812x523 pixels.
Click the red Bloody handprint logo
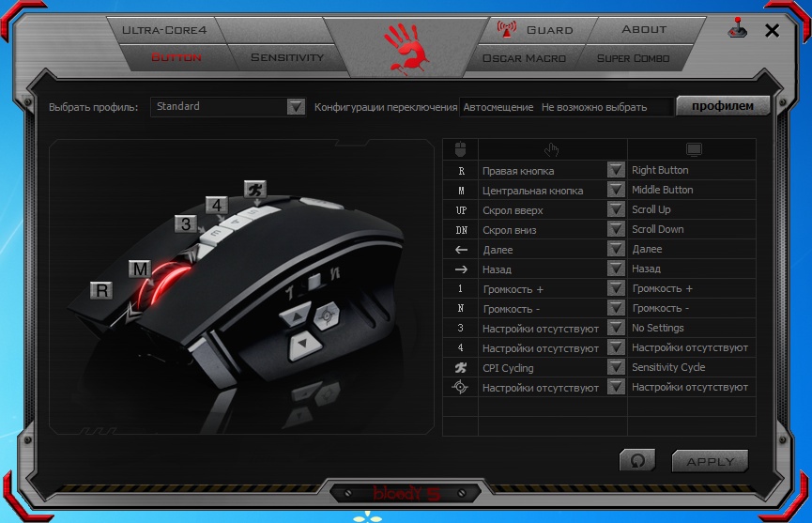(406, 47)
